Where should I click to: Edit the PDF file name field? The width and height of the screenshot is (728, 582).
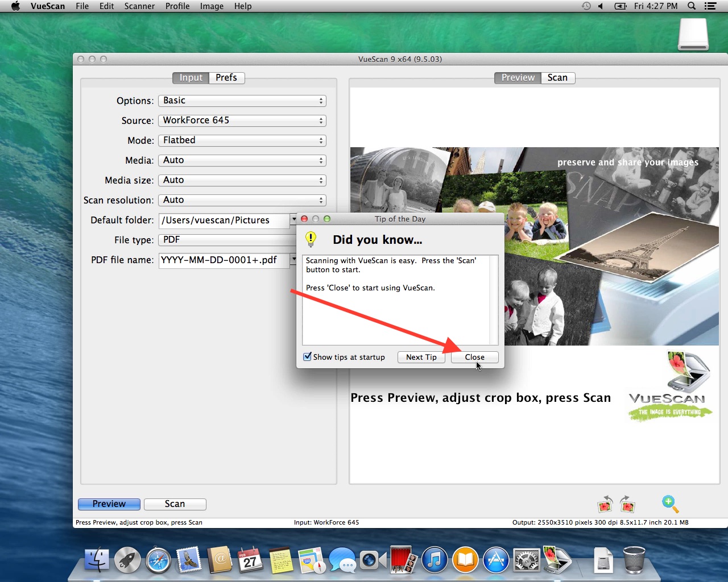222,260
